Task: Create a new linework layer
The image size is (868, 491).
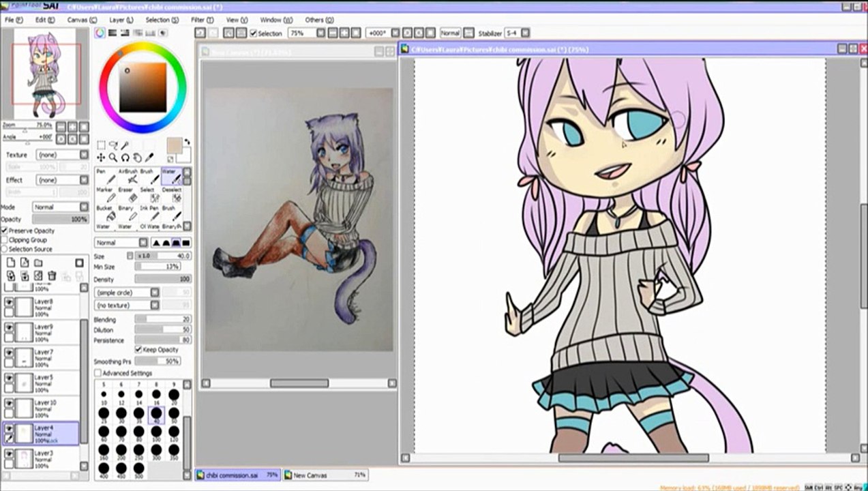Action: click(25, 263)
